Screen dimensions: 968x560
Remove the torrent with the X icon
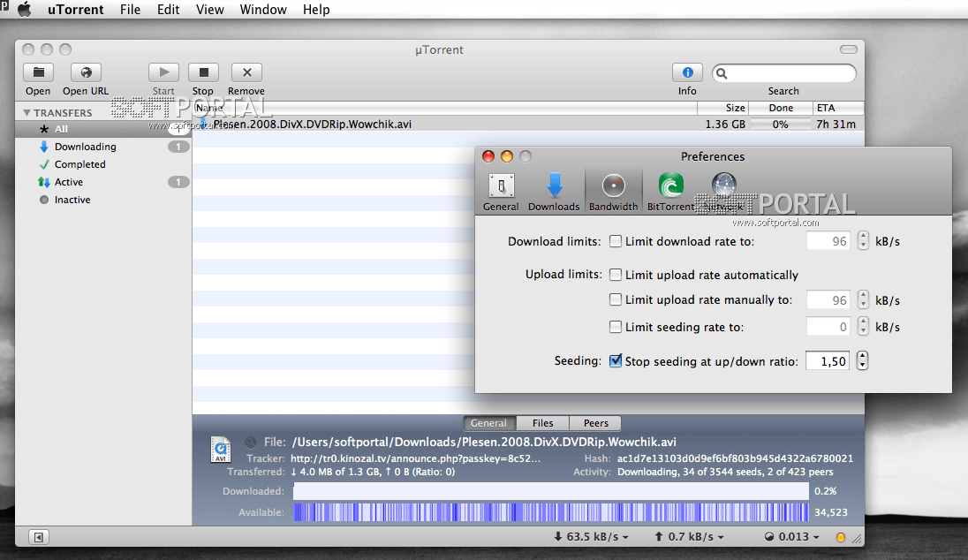pyautogui.click(x=246, y=72)
